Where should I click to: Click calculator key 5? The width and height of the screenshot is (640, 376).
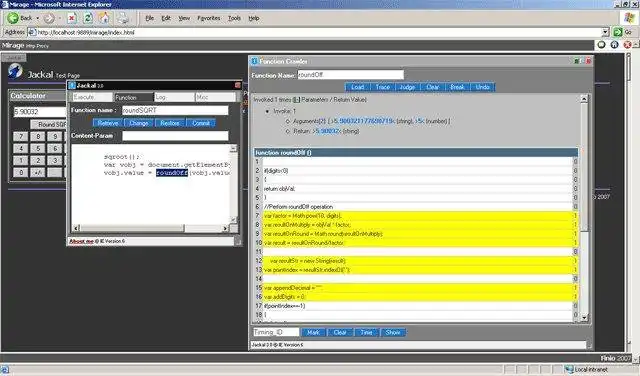pyautogui.click(x=38, y=148)
